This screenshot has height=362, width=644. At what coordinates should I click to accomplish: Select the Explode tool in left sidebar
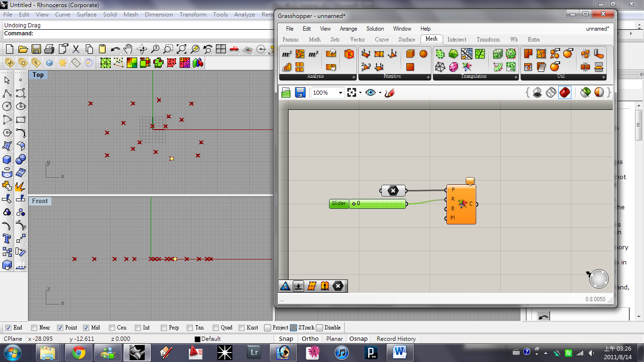pyautogui.click(x=20, y=186)
